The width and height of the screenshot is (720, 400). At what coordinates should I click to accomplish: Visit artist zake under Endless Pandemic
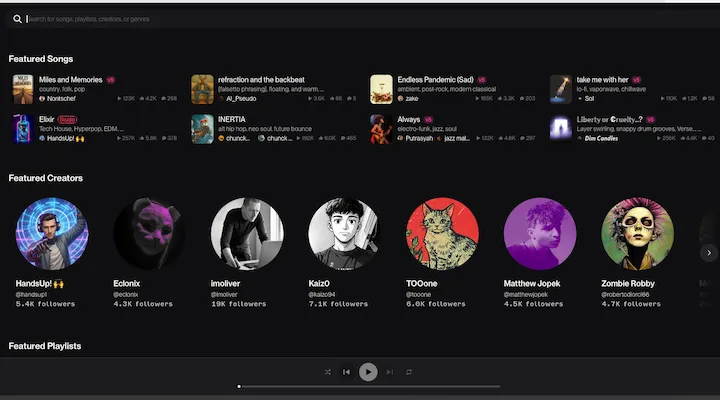tap(412, 99)
